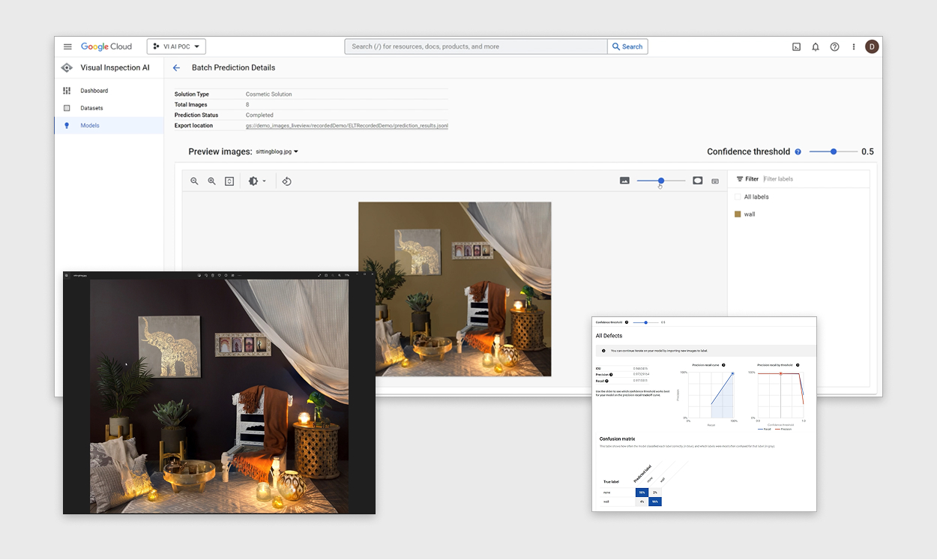Open the export location gs:// link
The width and height of the screenshot is (937, 560).
(346, 126)
